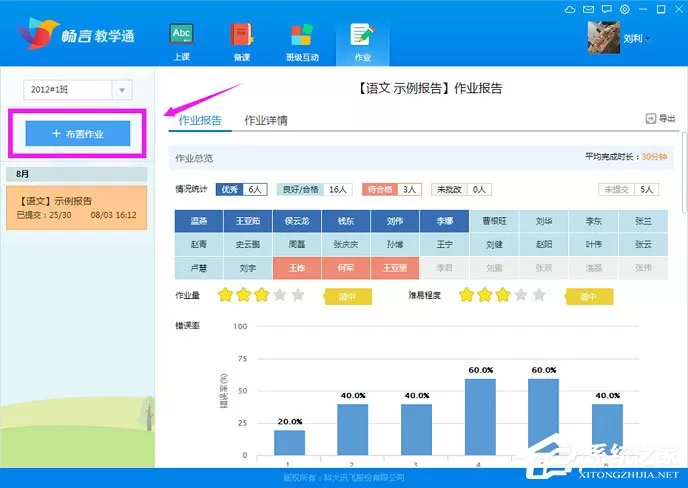
Task: Click fifth grey star of 作业量 rating
Action: click(x=298, y=294)
